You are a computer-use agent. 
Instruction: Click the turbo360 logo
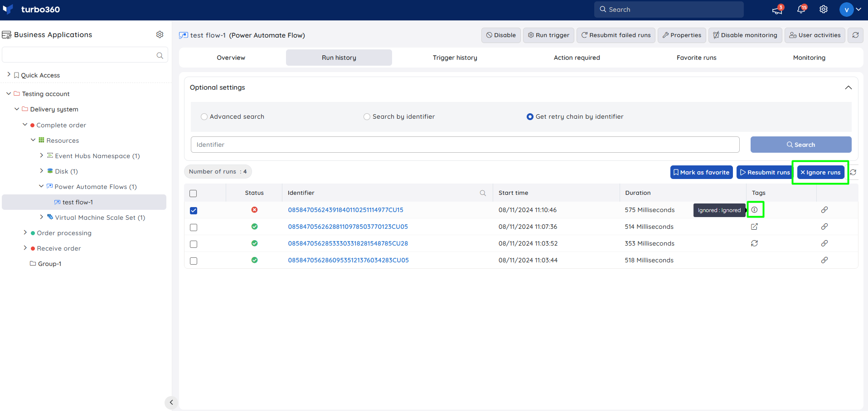(x=31, y=9)
